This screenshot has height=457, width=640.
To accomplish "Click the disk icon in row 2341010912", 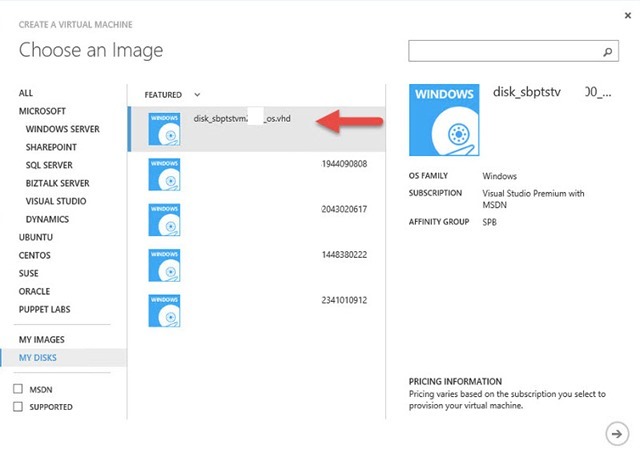I will pyautogui.click(x=164, y=311).
